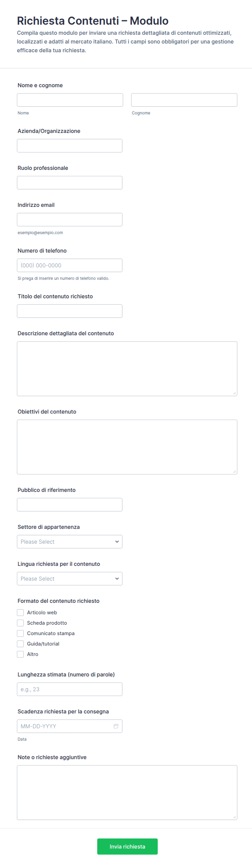
Task: Click the Numero di telefono input
Action: click(x=70, y=265)
